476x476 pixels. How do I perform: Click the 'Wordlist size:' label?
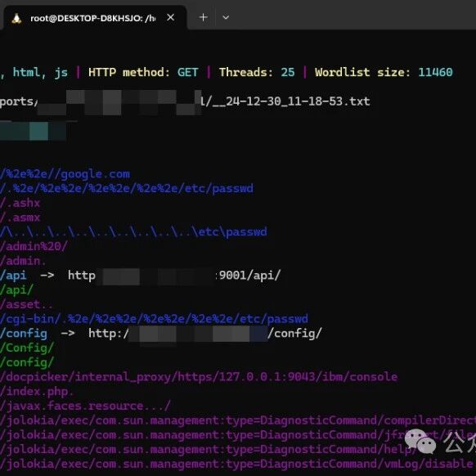(362, 73)
